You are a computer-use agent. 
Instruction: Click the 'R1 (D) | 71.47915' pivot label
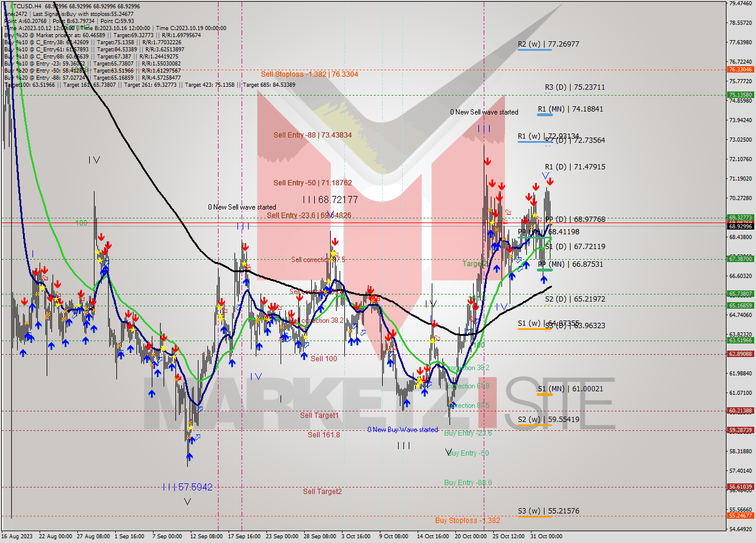coord(575,167)
